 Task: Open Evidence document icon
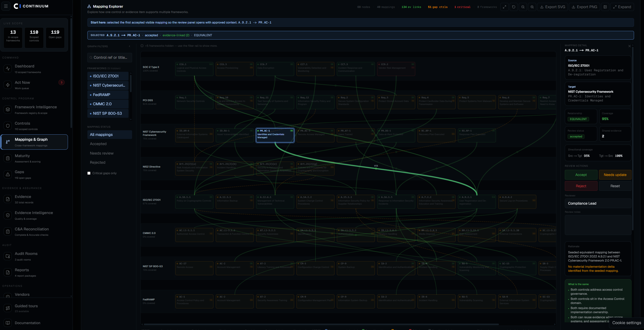click(8, 199)
